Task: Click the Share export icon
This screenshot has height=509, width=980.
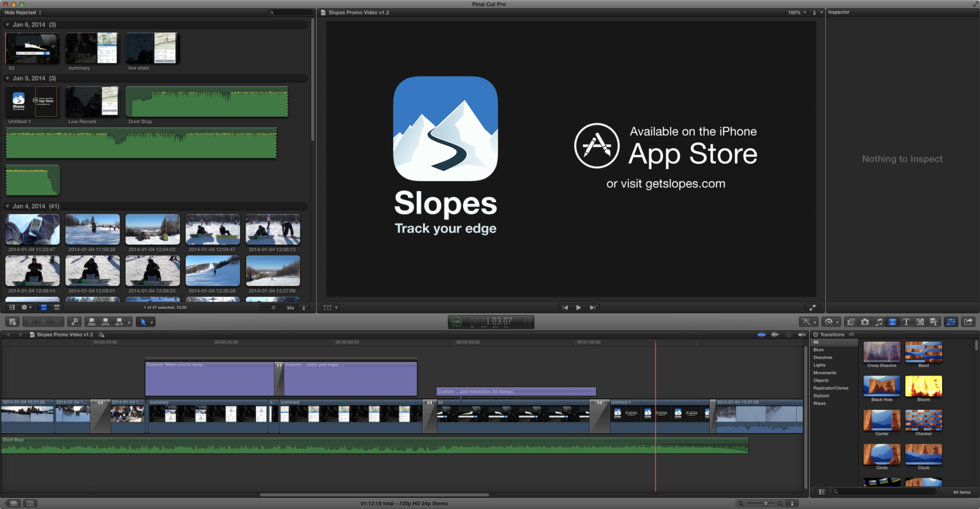Action: (968, 322)
